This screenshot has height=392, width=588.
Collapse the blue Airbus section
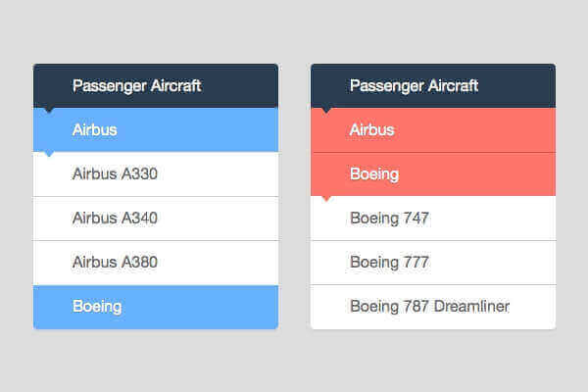tap(155, 129)
